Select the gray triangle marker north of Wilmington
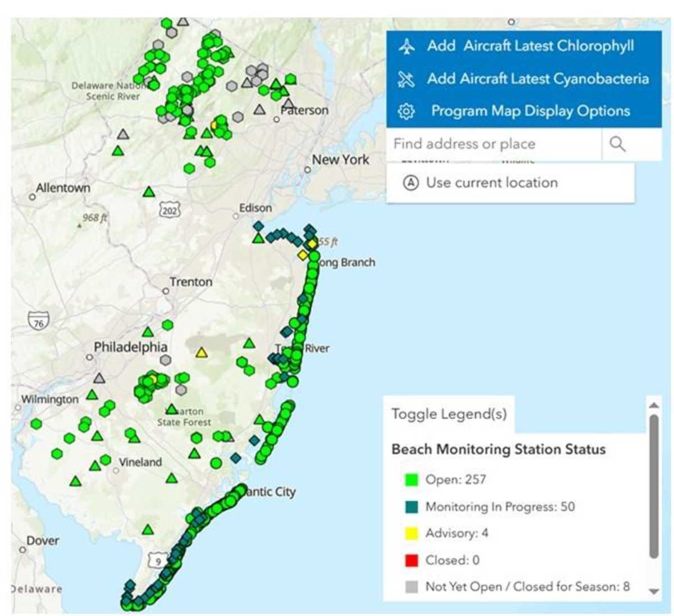This screenshot has height=616, width=674. 99,378
